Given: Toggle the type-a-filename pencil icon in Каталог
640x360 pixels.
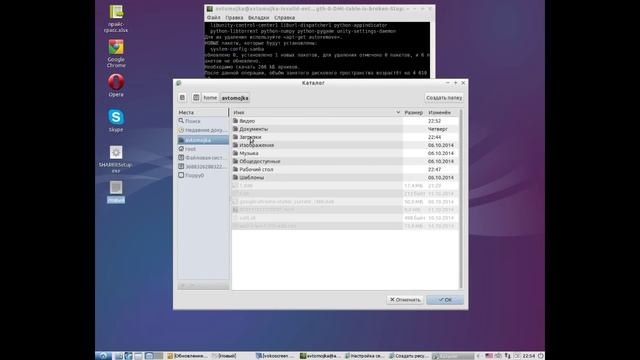Looking at the screenshot, I should [x=182, y=98].
